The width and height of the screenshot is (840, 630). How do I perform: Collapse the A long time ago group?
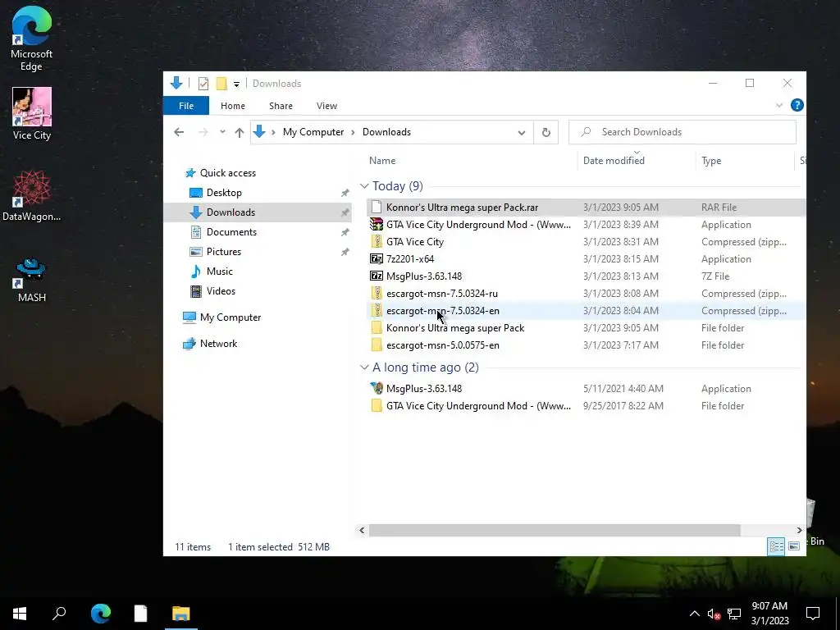pyautogui.click(x=364, y=367)
